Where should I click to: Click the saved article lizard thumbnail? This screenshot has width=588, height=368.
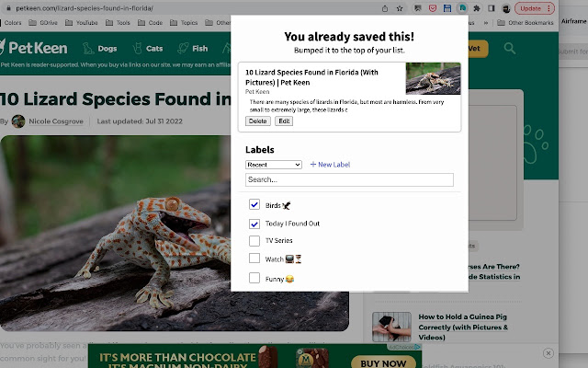[433, 78]
